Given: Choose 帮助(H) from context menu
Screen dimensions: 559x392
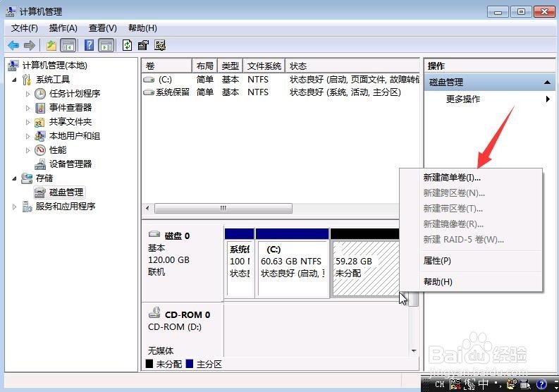Looking at the screenshot, I should click(471, 282).
